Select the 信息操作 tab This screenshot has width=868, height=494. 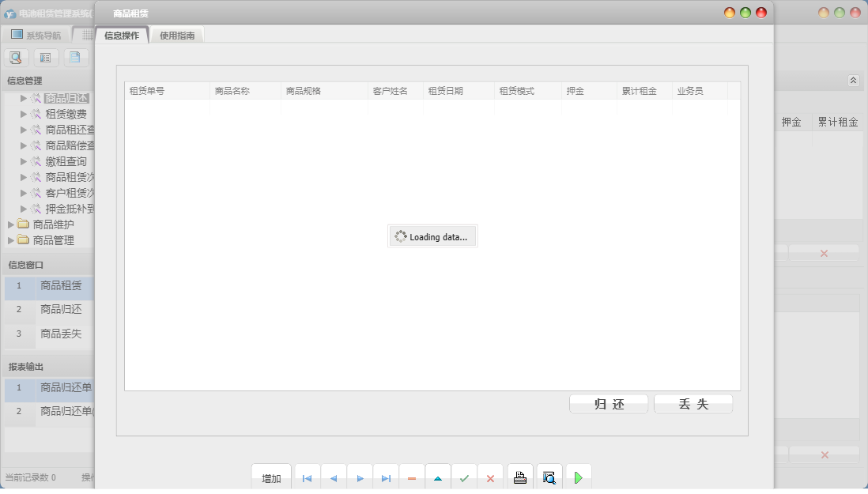(122, 36)
